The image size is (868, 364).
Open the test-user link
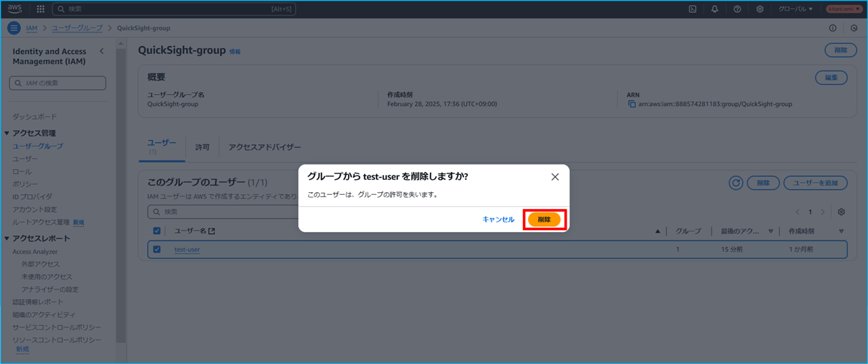187,250
